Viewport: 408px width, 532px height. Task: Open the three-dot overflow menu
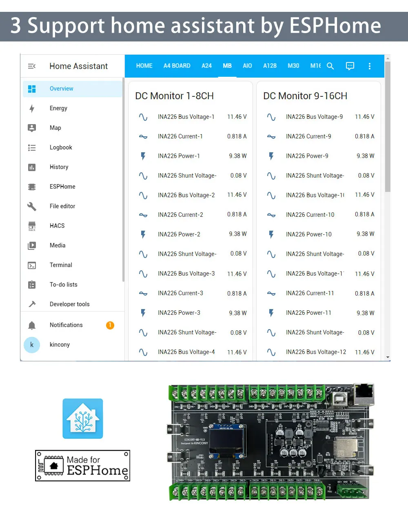click(x=369, y=66)
